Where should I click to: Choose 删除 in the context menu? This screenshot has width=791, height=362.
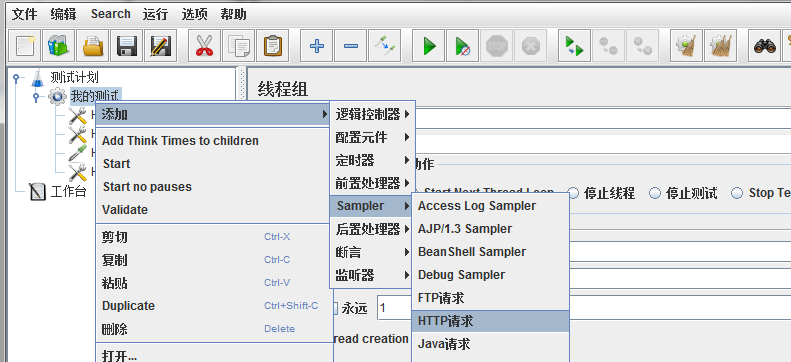(214, 329)
